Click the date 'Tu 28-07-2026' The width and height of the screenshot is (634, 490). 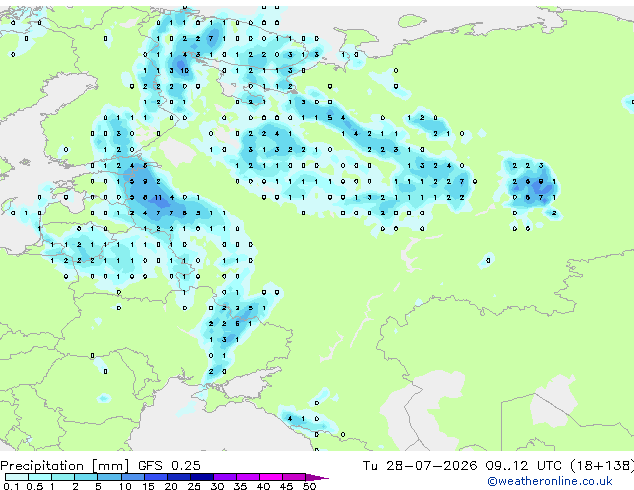(420, 466)
